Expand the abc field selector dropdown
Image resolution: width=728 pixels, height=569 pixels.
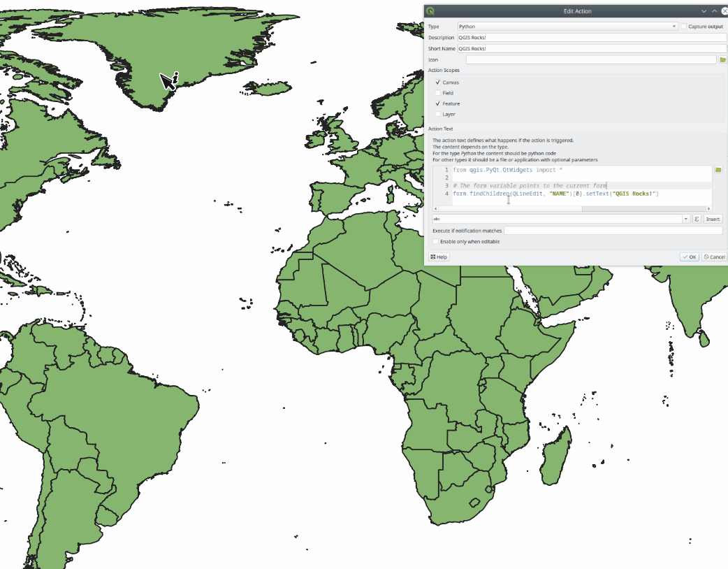[686, 219]
